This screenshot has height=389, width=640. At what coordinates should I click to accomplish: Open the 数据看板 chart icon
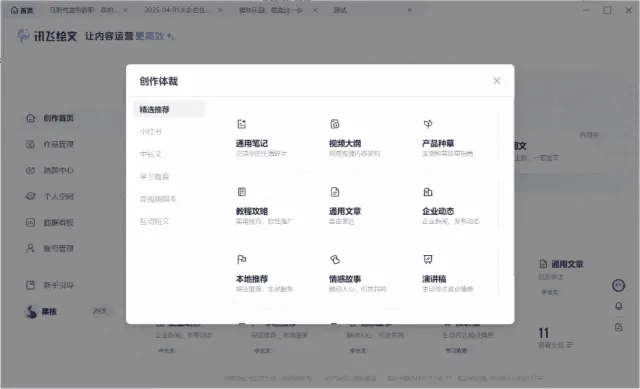pyautogui.click(x=31, y=222)
